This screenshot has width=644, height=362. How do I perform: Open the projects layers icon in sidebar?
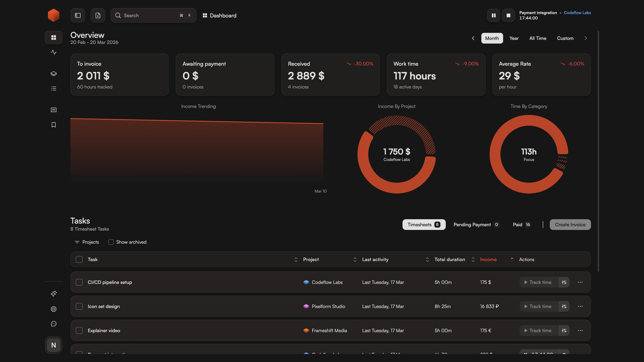[53, 73]
